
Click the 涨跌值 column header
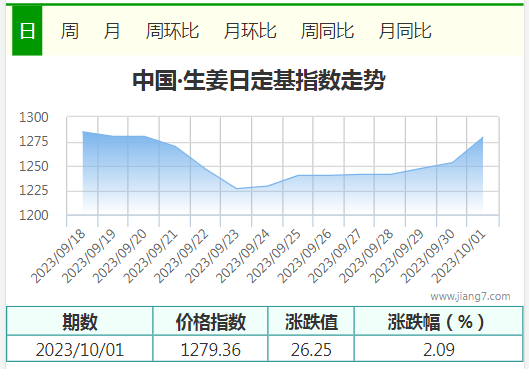coord(311,321)
